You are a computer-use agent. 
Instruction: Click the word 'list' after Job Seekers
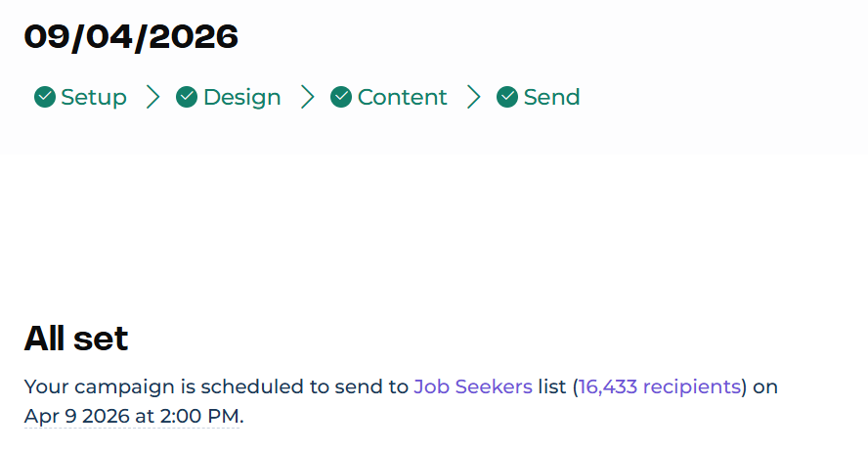click(x=552, y=386)
